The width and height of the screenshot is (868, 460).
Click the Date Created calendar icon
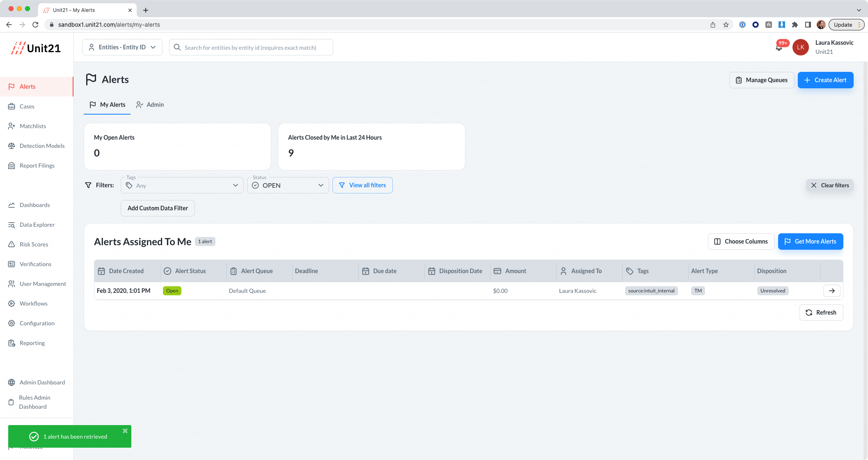click(x=101, y=271)
